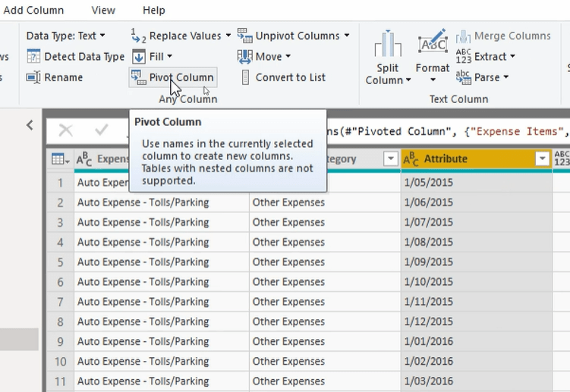Cancel the formula edit with the X icon
Viewport: 570px width, 392px height.
click(x=66, y=130)
